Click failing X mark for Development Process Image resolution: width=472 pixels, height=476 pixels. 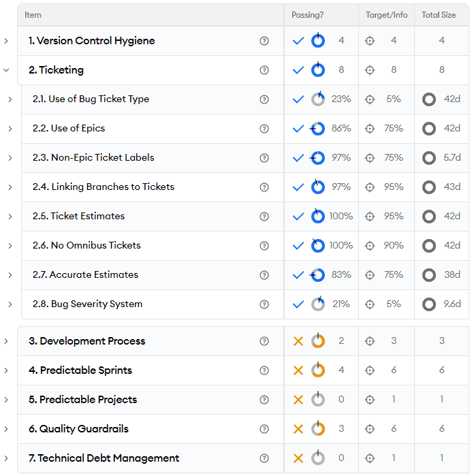298,341
